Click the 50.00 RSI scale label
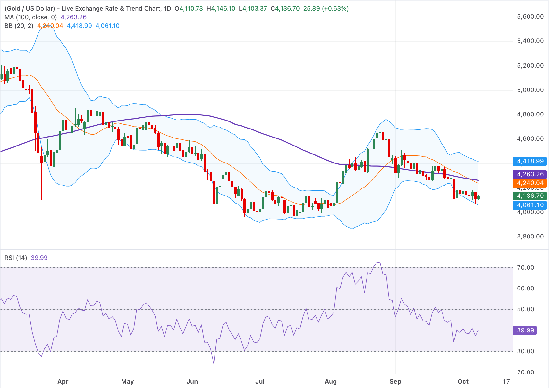This screenshot has width=549, height=392. [526, 309]
